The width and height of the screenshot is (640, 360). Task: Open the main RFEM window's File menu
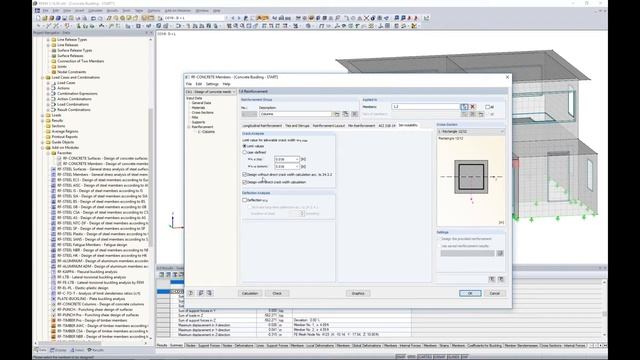click(x=45, y=11)
